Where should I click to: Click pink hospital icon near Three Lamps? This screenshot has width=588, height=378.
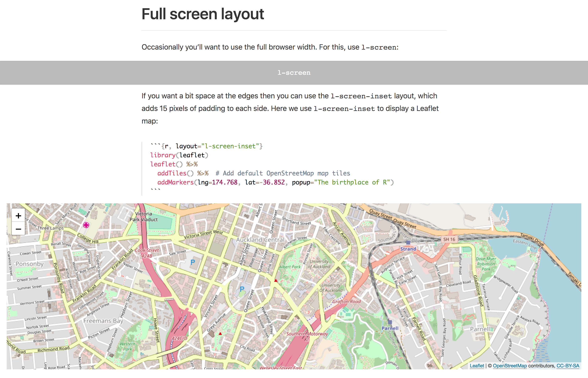[x=86, y=225]
